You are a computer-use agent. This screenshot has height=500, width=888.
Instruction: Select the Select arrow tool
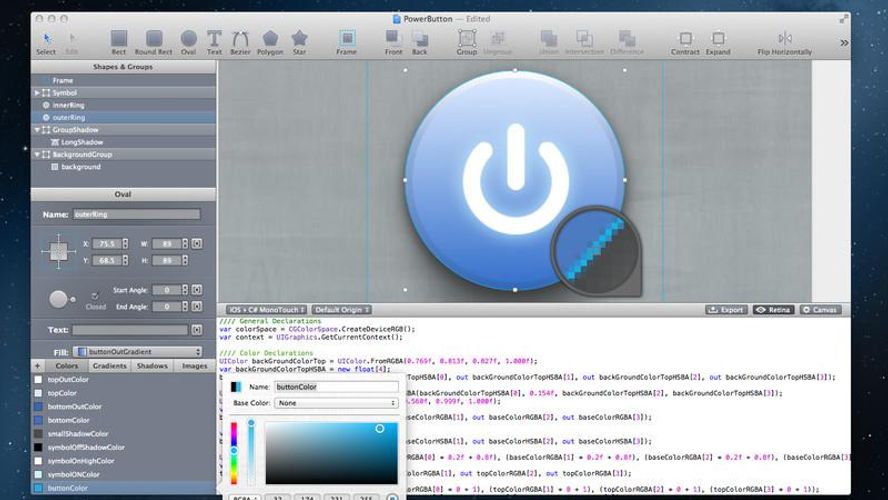coord(46,42)
